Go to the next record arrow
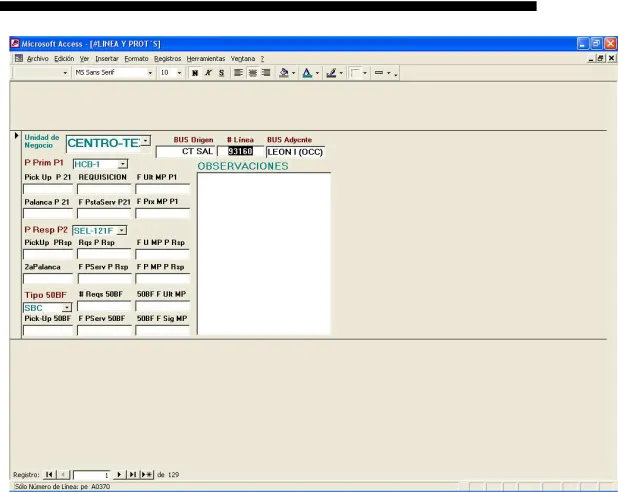Screen dimensions: 618x492 tap(119, 475)
